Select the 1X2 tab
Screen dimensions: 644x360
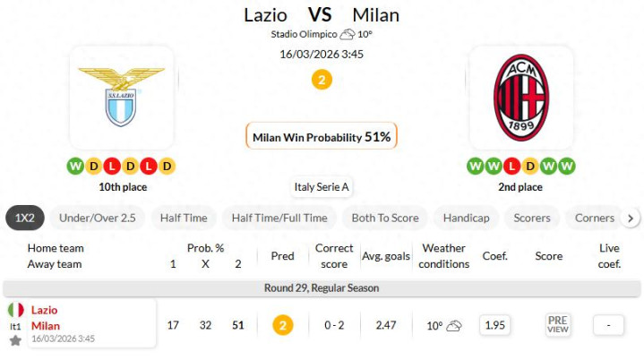(x=24, y=218)
